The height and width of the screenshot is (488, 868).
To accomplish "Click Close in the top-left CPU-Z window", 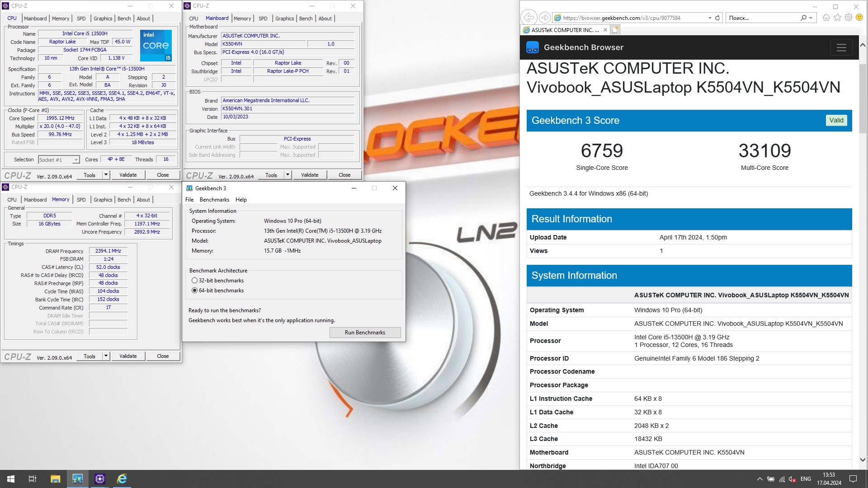I will click(163, 175).
